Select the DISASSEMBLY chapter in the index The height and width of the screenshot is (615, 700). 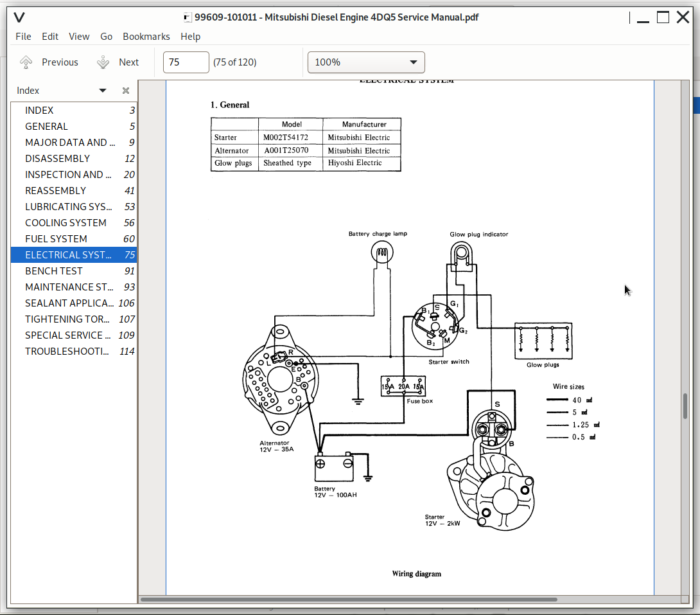57,158
